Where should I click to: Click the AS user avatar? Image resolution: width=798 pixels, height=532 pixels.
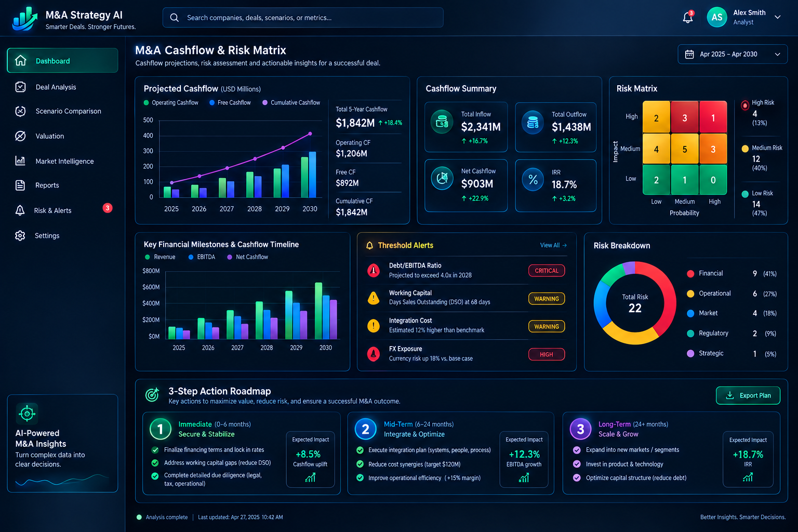(717, 17)
